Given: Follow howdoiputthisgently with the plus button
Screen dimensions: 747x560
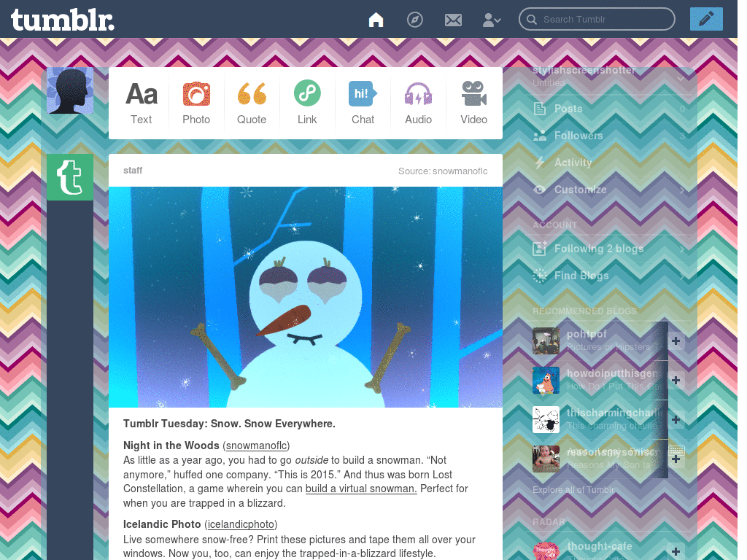Looking at the screenshot, I should (x=676, y=380).
